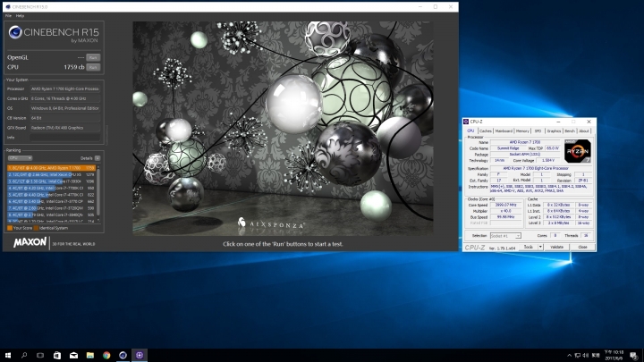This screenshot has height=362, width=644.
Task: Open File Explorer from taskbar
Action: click(x=90, y=356)
